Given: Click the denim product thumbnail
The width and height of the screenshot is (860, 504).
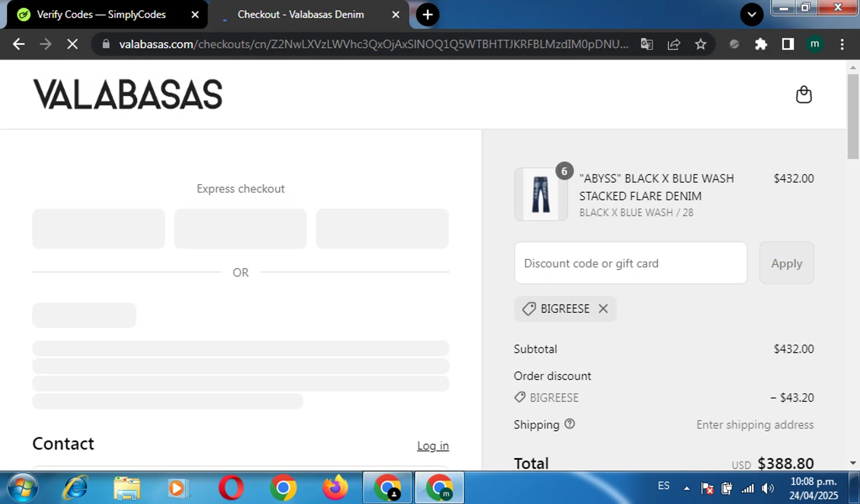Looking at the screenshot, I should 541,194.
